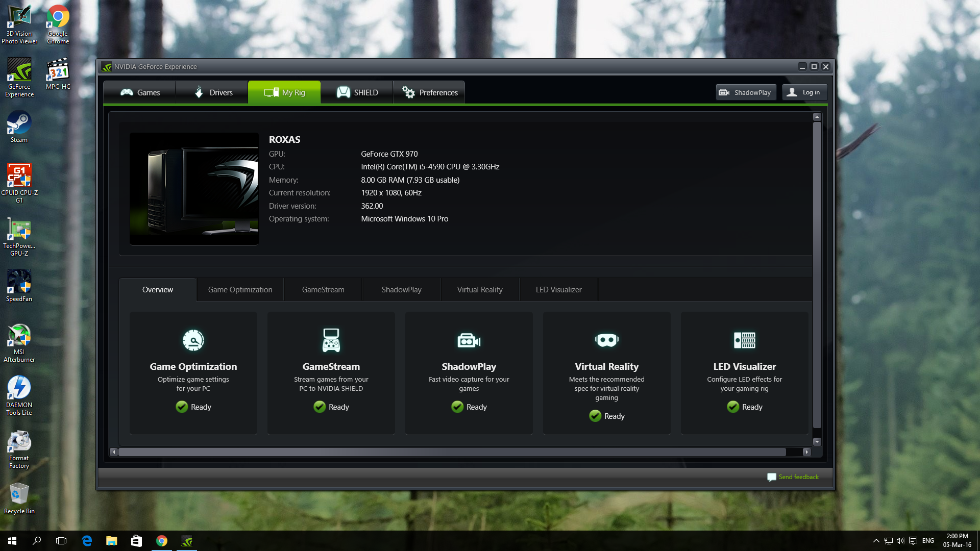Screen dimensions: 980x551
Task: Click GeForce Experience taskbar icon
Action: (x=187, y=541)
